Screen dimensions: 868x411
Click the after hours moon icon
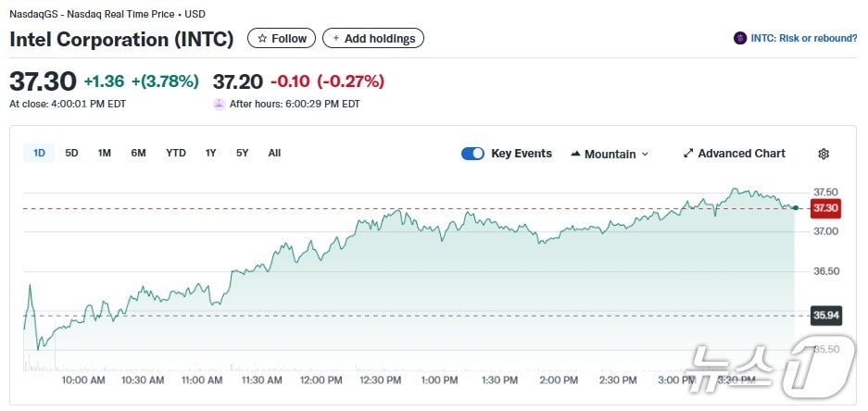click(220, 104)
